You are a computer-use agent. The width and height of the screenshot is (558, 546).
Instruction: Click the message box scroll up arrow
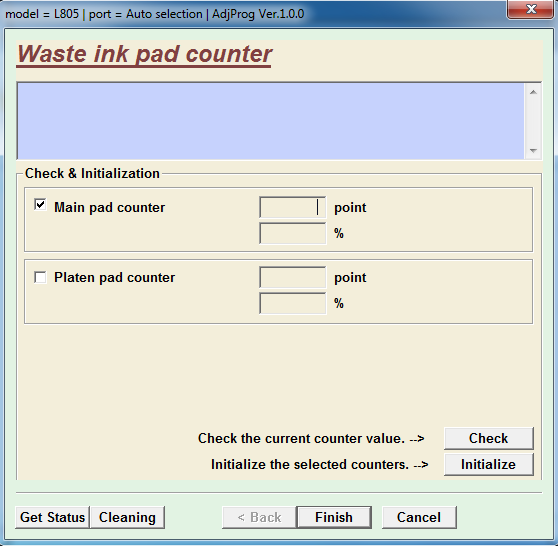[x=533, y=92]
